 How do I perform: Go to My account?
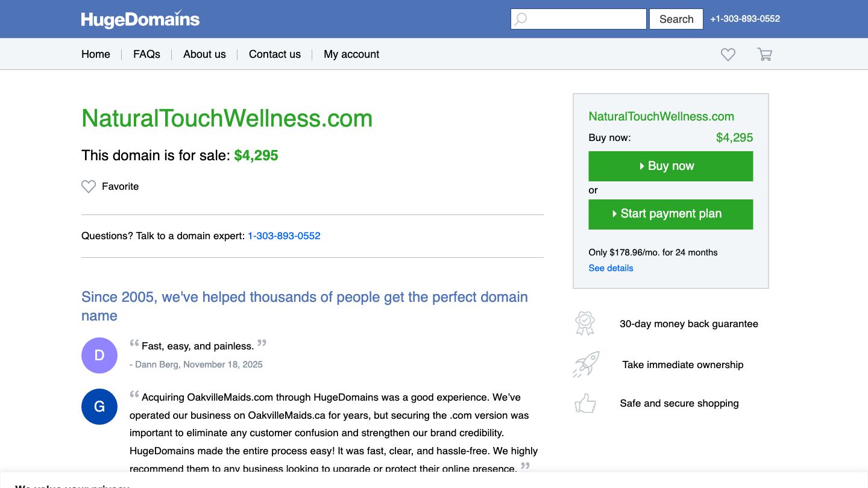[x=351, y=54]
